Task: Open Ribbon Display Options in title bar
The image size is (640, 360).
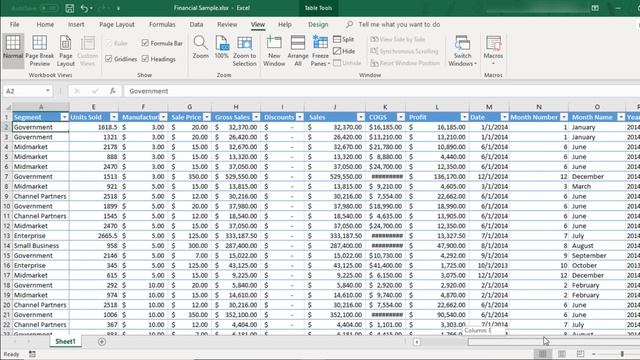Action: tap(595, 8)
